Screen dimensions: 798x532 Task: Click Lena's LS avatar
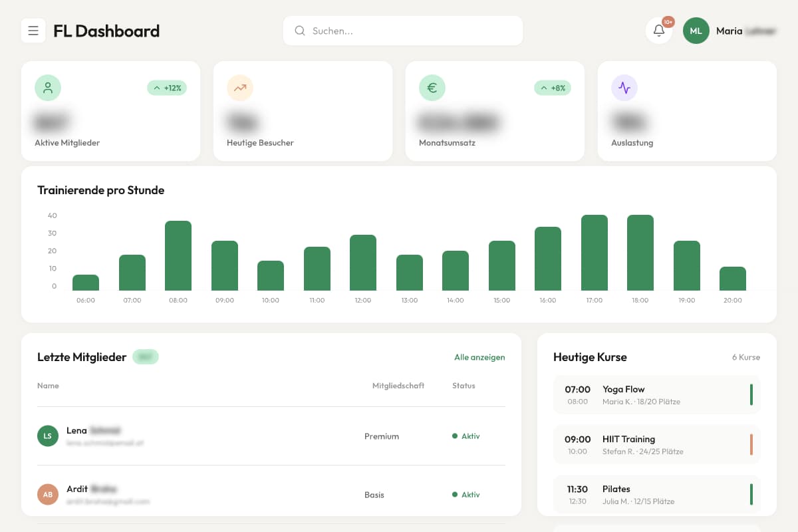pos(47,436)
